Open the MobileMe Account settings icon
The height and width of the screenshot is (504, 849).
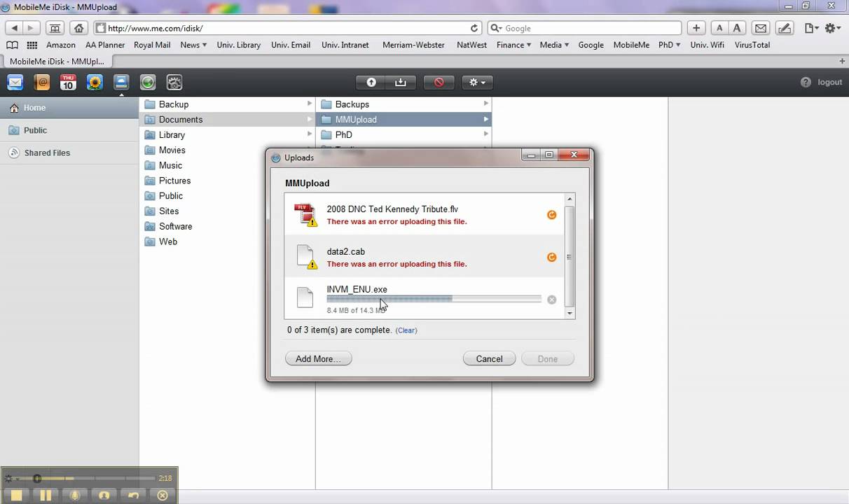174,83
